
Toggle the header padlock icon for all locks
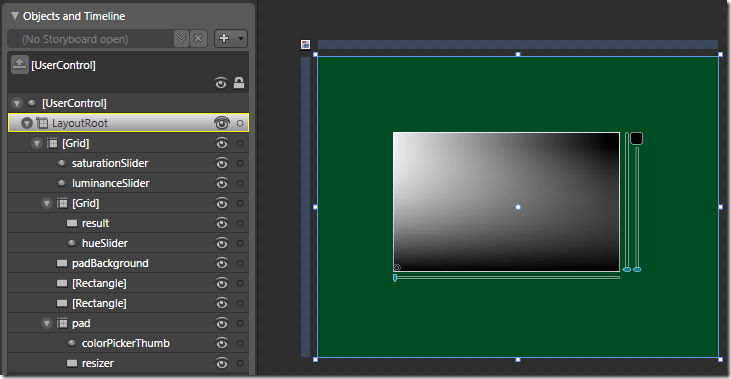239,83
